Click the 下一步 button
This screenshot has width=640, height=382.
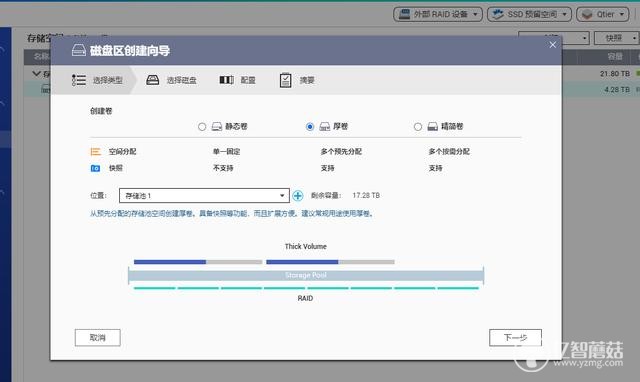516,338
